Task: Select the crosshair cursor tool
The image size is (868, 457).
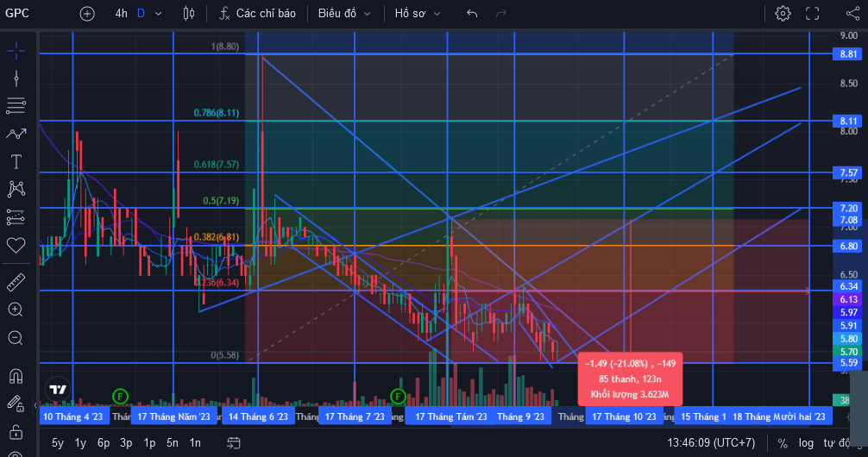Action: point(16,51)
